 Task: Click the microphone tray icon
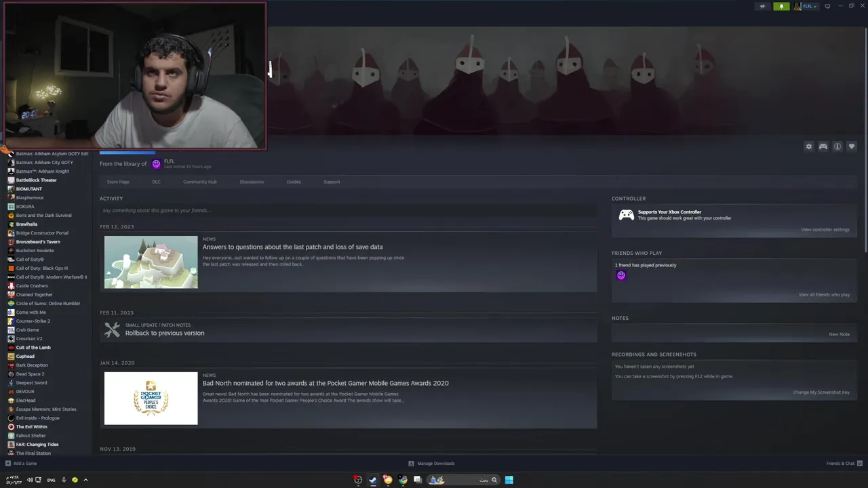click(x=64, y=480)
